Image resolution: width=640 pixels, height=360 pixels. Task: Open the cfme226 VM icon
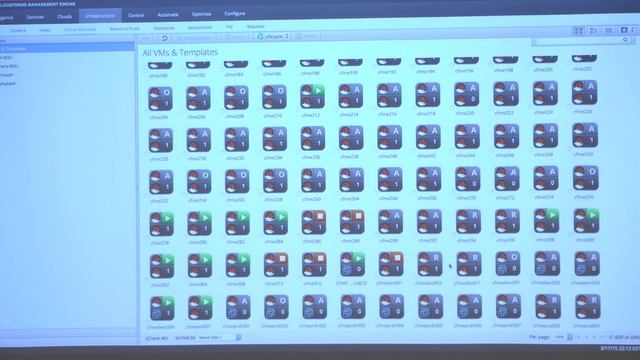click(x=584, y=92)
